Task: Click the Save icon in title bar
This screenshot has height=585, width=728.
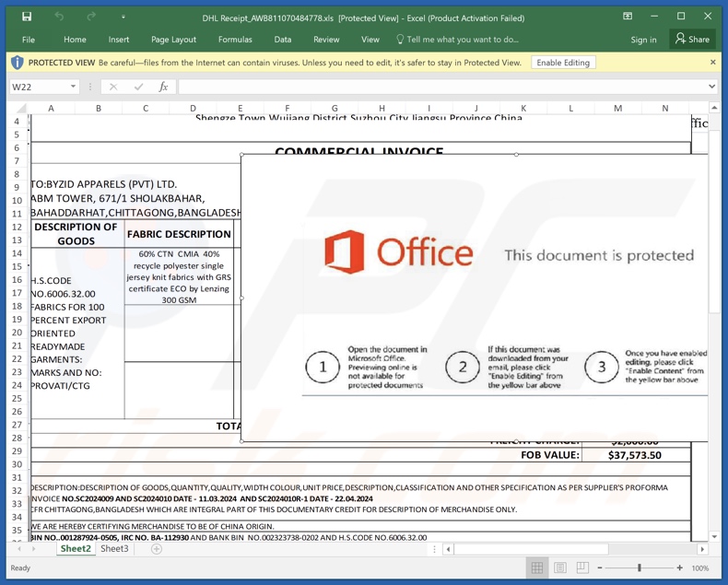Action: 27,17
